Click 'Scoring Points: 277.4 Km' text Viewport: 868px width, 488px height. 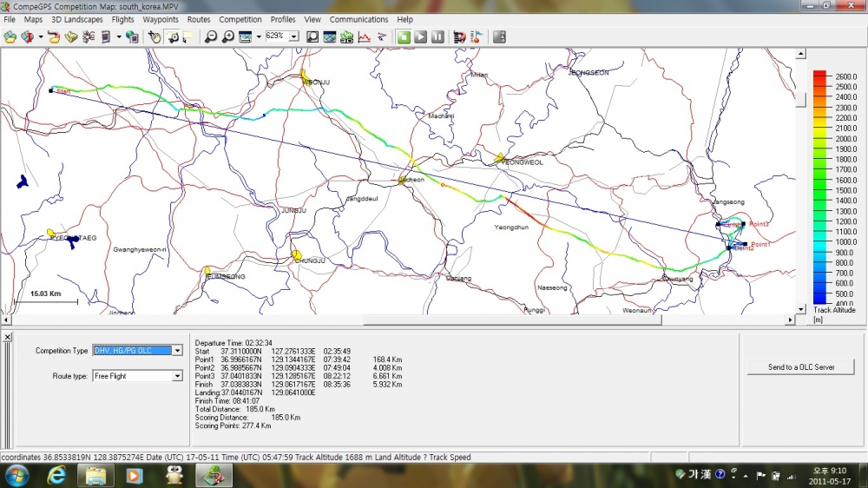(x=233, y=426)
